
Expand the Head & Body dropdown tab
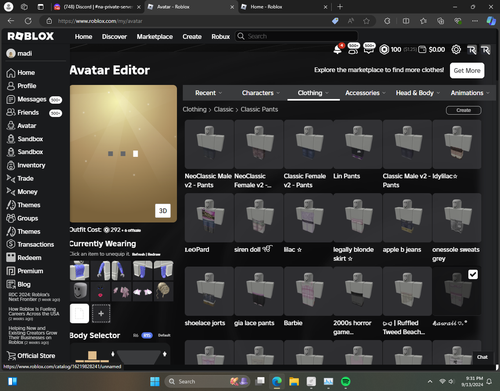point(418,93)
